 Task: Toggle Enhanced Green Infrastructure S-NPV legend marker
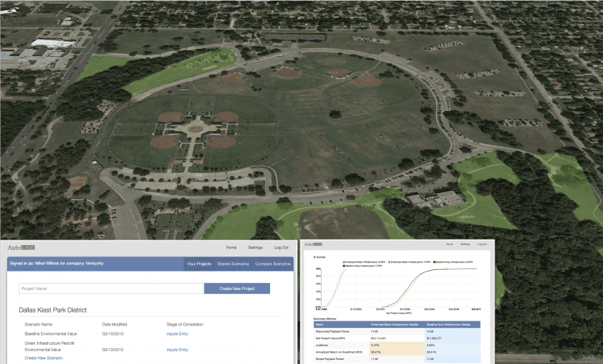[x=344, y=261]
